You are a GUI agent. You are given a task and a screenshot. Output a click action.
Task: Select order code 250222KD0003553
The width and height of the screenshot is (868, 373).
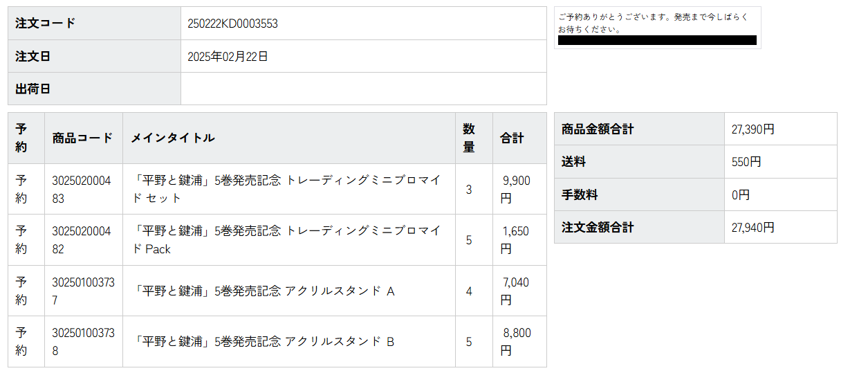tap(232, 24)
